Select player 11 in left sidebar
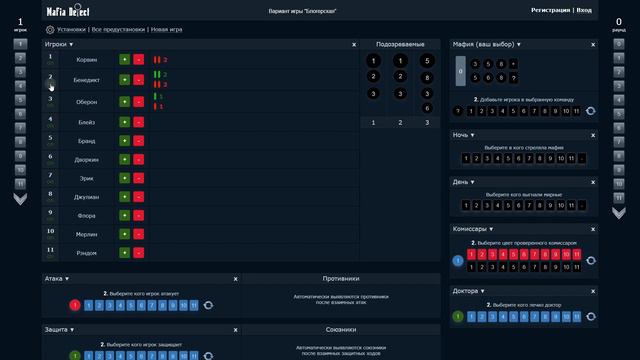 pos(20,184)
